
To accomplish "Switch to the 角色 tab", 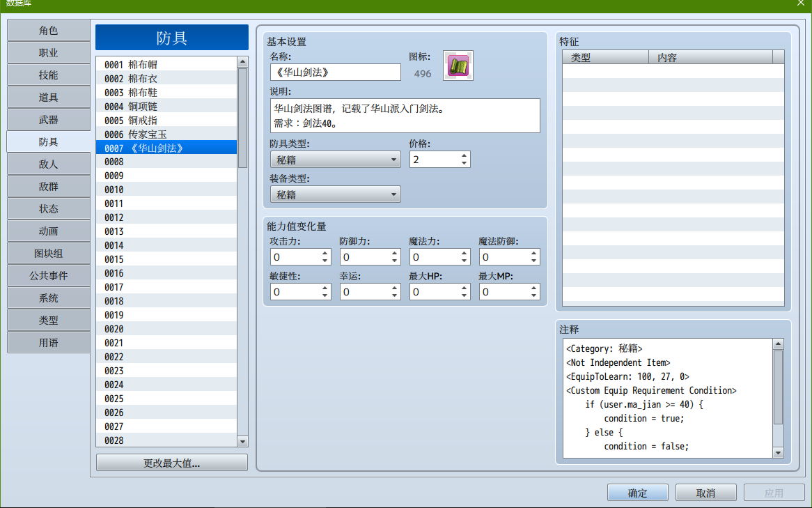I will (x=49, y=31).
